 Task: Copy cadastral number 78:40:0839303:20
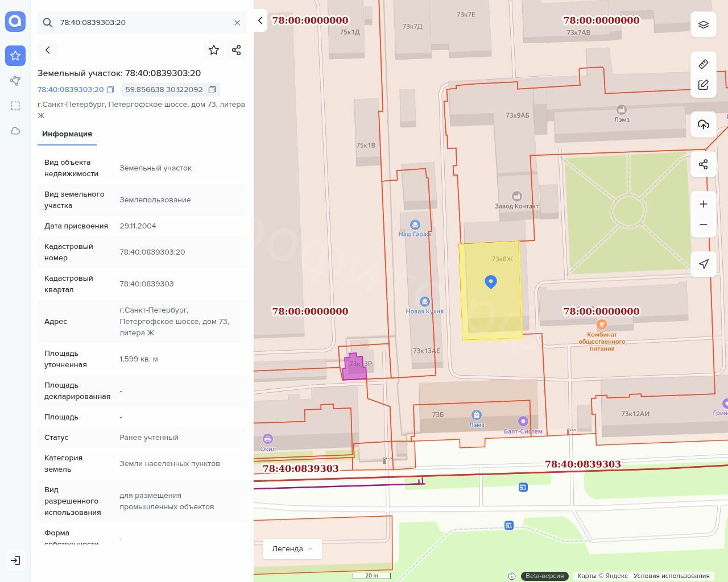click(110, 90)
